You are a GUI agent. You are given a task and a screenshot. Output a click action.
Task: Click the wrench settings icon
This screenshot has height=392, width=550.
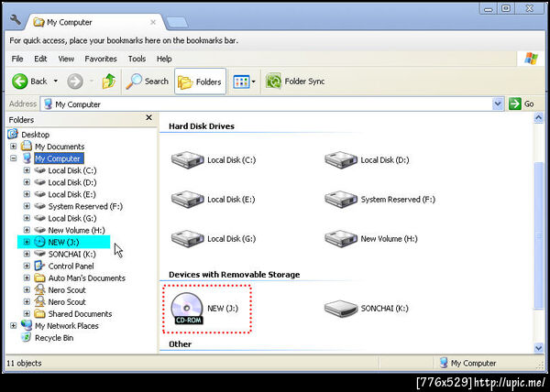click(15, 20)
